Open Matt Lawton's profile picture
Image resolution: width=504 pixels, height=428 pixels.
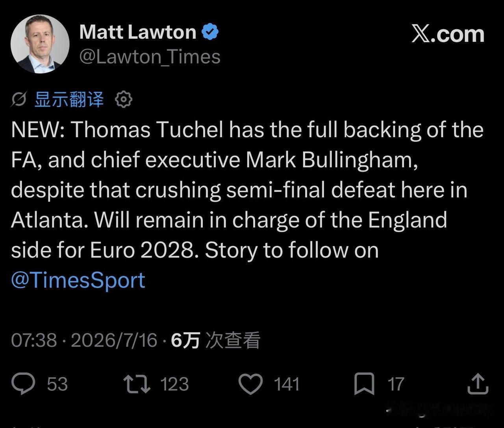coord(40,44)
